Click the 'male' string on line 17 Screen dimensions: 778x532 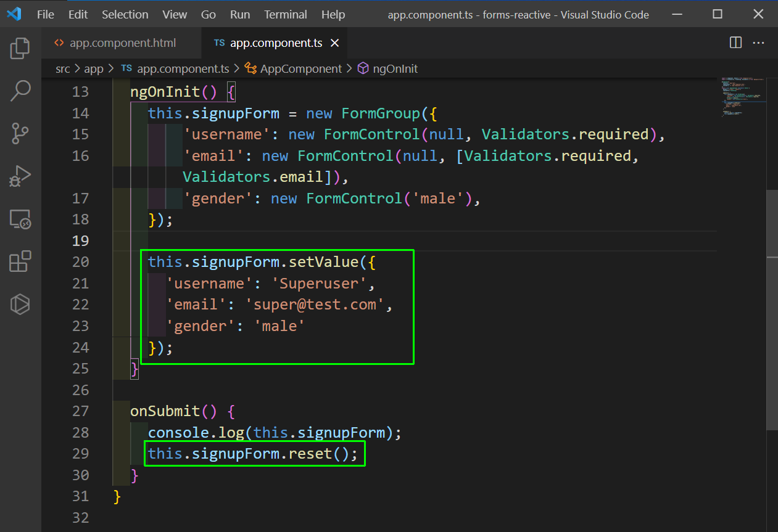click(438, 198)
